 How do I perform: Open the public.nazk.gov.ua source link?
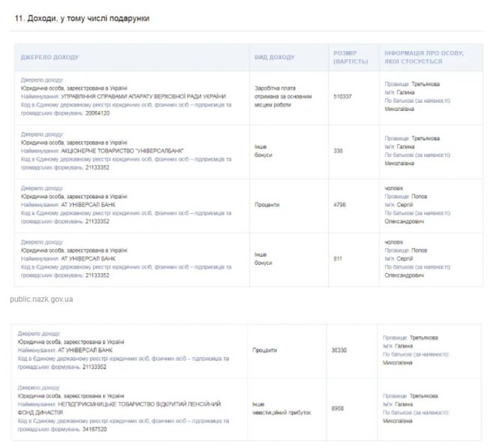click(x=41, y=299)
